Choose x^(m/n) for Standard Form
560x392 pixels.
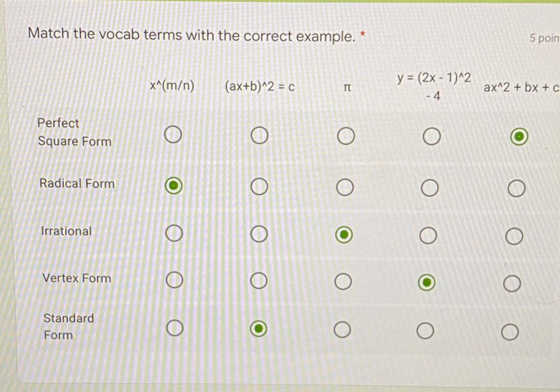[x=174, y=328]
